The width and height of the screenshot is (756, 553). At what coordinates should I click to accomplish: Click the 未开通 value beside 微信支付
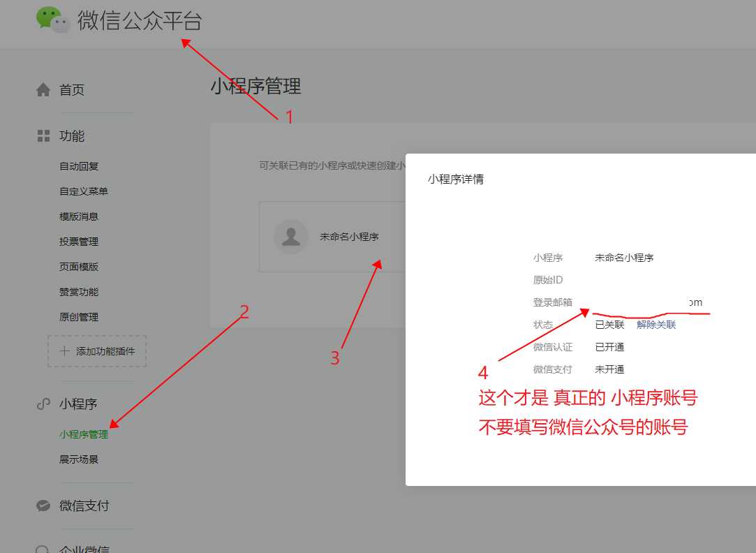tap(610, 369)
